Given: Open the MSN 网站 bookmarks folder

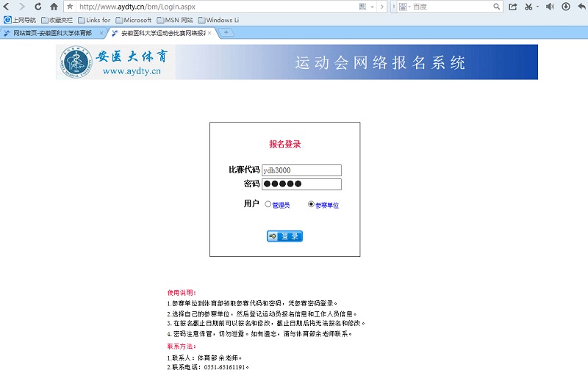Looking at the screenshot, I should 175,20.
